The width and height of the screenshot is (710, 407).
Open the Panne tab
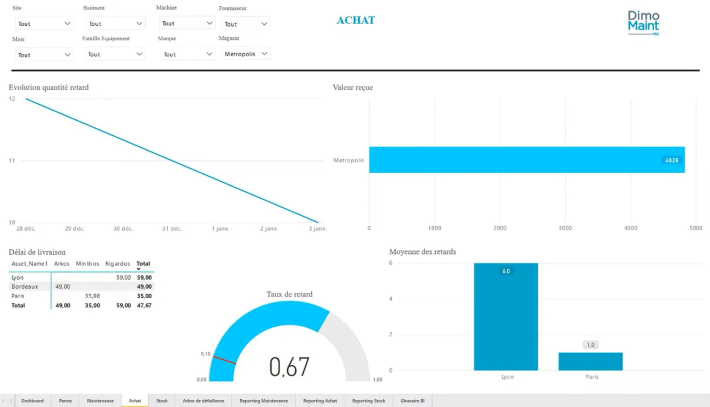[65, 401]
